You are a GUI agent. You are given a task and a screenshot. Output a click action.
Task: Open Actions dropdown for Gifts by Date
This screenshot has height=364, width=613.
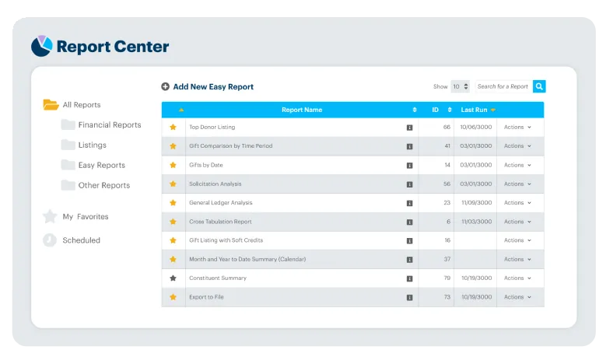[517, 165]
